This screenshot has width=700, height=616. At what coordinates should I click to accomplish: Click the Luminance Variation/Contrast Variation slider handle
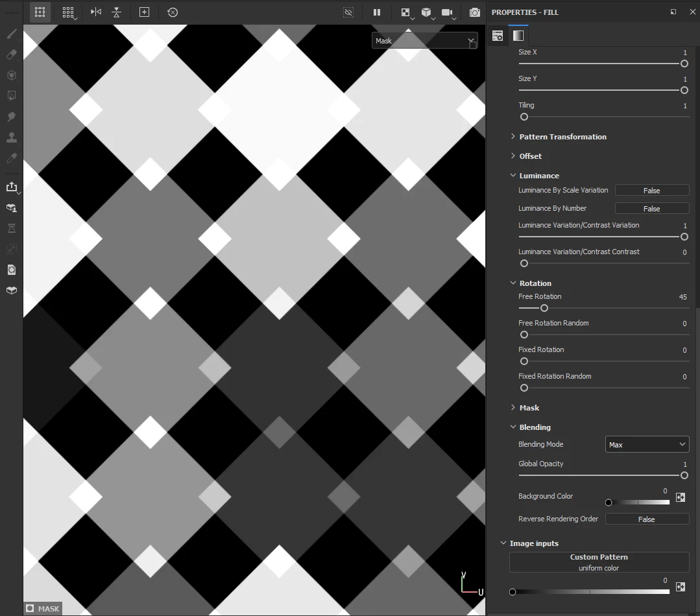click(684, 237)
